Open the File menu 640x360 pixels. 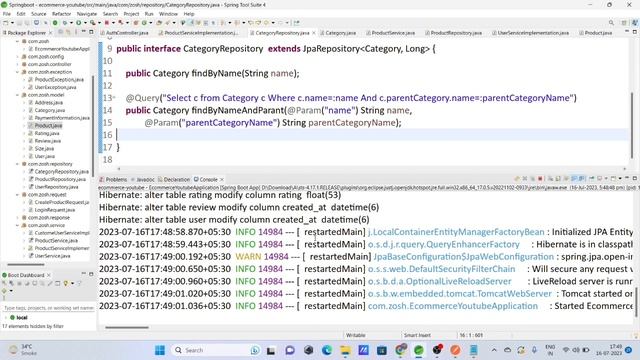[x=7, y=14]
